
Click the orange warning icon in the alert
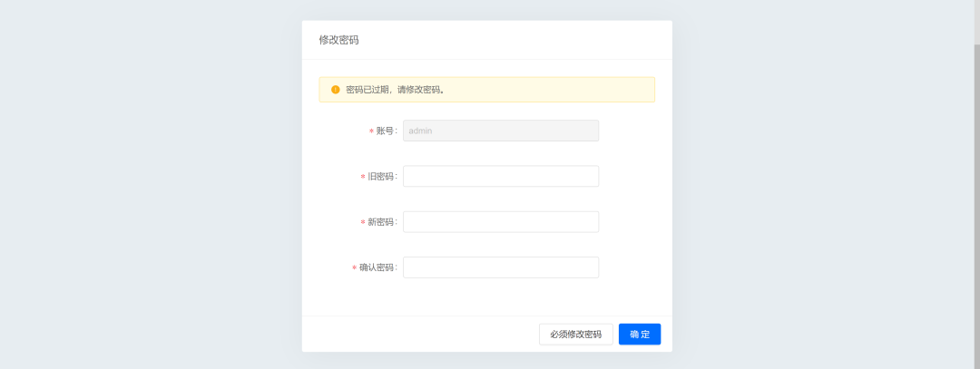[335, 90]
